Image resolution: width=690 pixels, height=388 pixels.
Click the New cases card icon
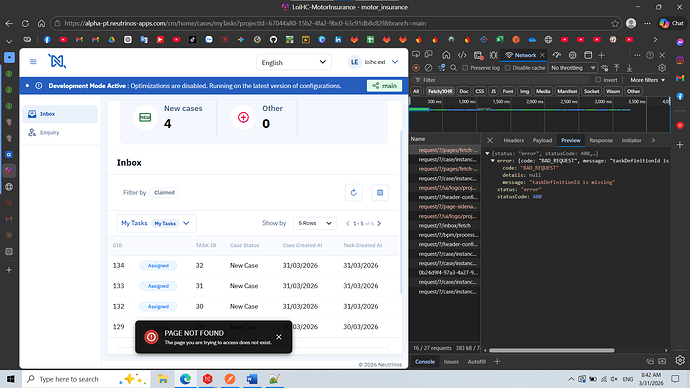(x=145, y=117)
